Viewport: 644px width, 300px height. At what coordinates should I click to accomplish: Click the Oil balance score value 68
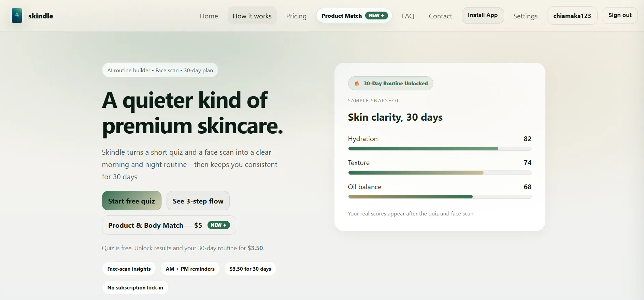tap(527, 187)
